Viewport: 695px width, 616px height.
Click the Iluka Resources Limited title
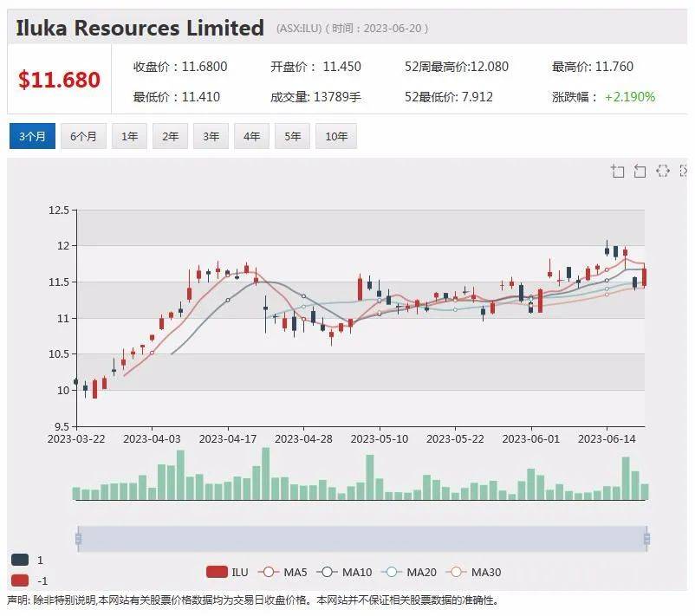click(140, 28)
